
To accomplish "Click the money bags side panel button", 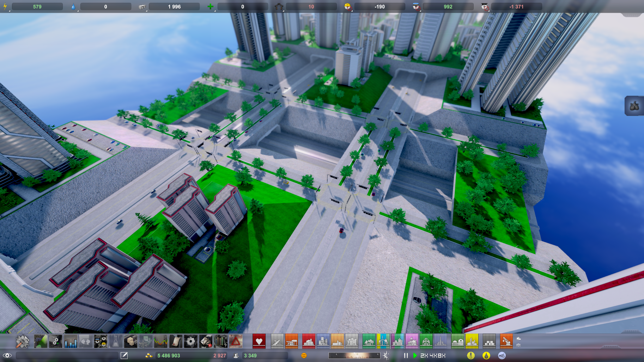I will click(634, 106).
